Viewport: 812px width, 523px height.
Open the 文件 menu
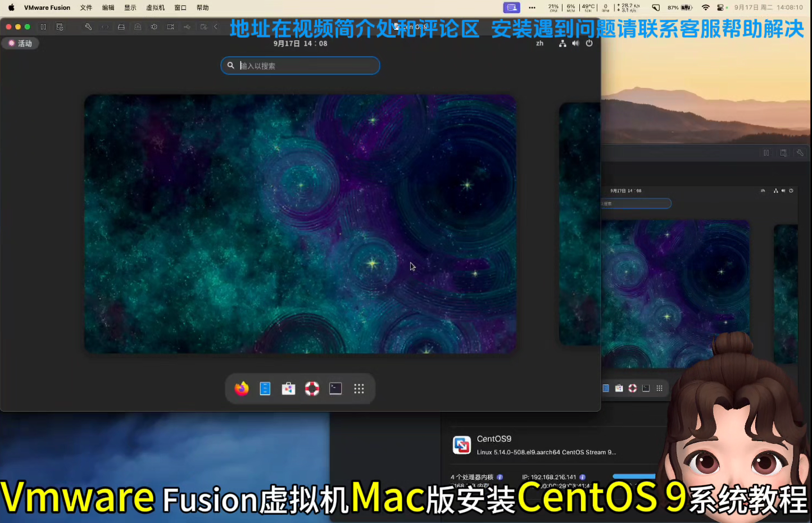[x=86, y=7]
